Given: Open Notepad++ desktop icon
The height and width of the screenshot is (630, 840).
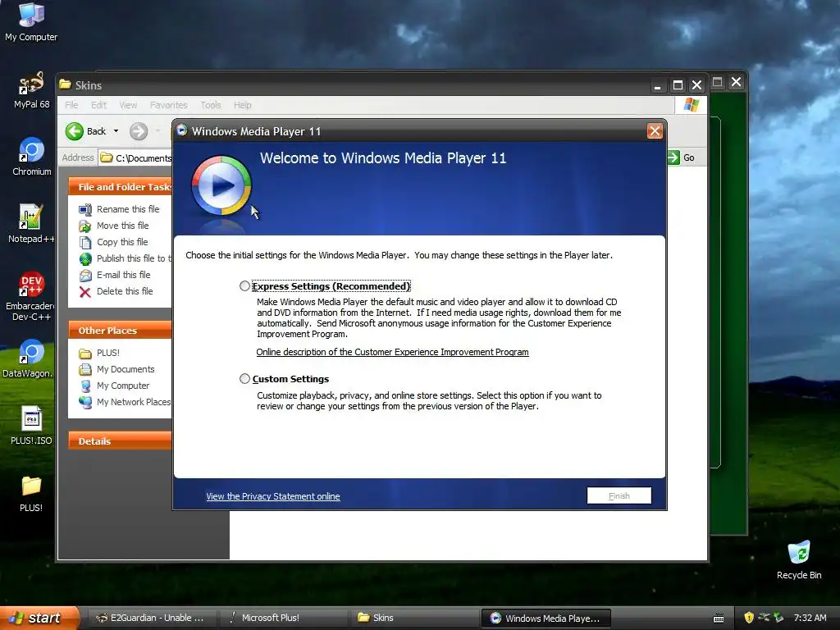Looking at the screenshot, I should 31,224.
